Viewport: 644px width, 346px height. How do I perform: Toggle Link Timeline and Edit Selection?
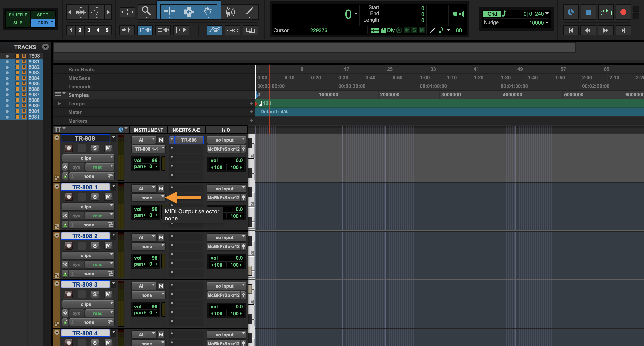coord(145,30)
